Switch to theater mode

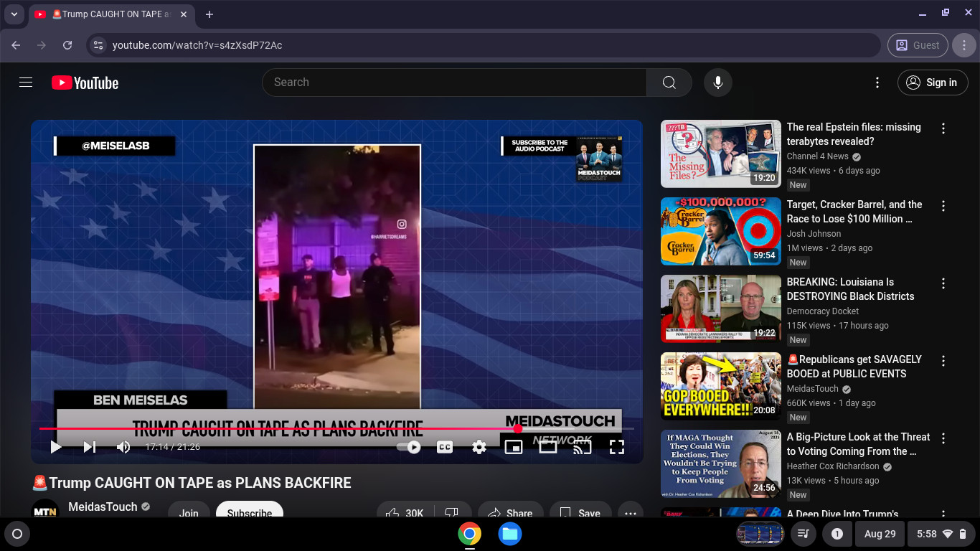548,447
